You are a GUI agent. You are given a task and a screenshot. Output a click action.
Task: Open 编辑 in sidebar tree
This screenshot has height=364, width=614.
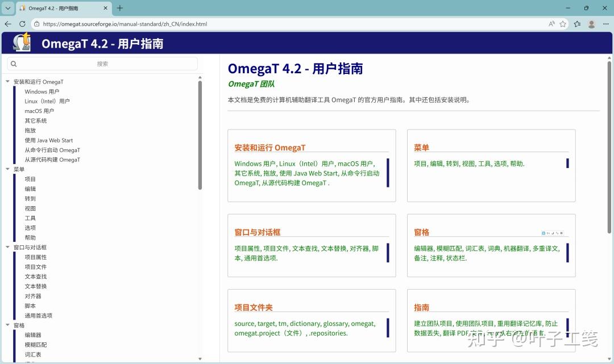pyautogui.click(x=30, y=189)
